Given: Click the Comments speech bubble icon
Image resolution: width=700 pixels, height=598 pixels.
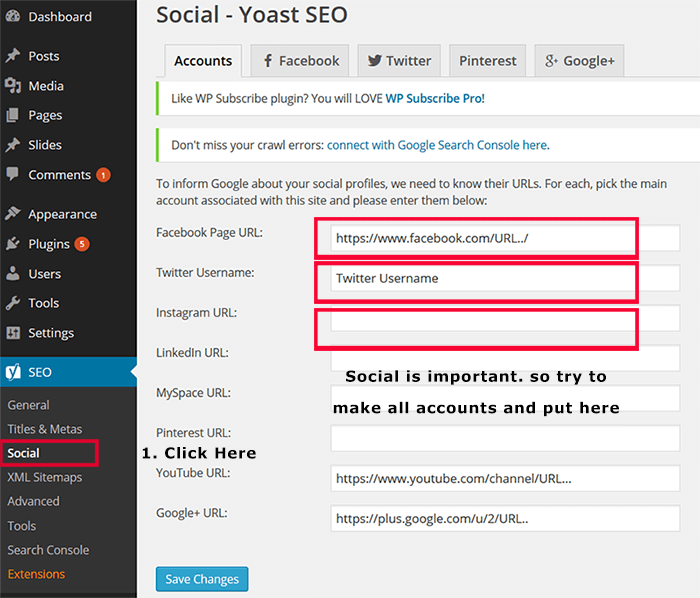Looking at the screenshot, I should click(x=13, y=174).
